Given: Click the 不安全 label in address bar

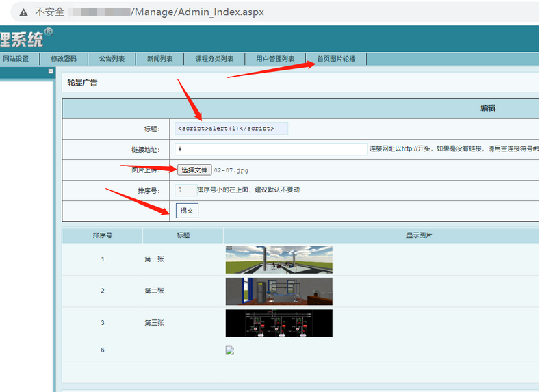Looking at the screenshot, I should (x=49, y=12).
